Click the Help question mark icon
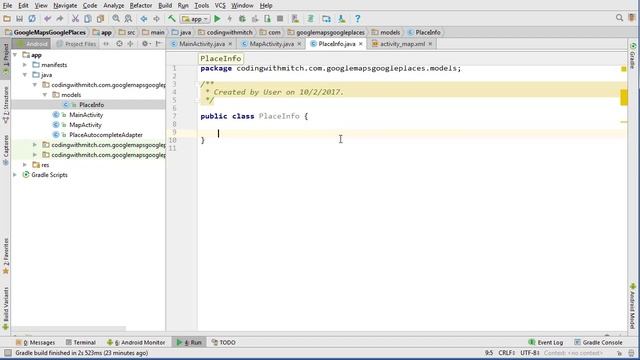640x360 pixels. pyautogui.click(x=358, y=19)
